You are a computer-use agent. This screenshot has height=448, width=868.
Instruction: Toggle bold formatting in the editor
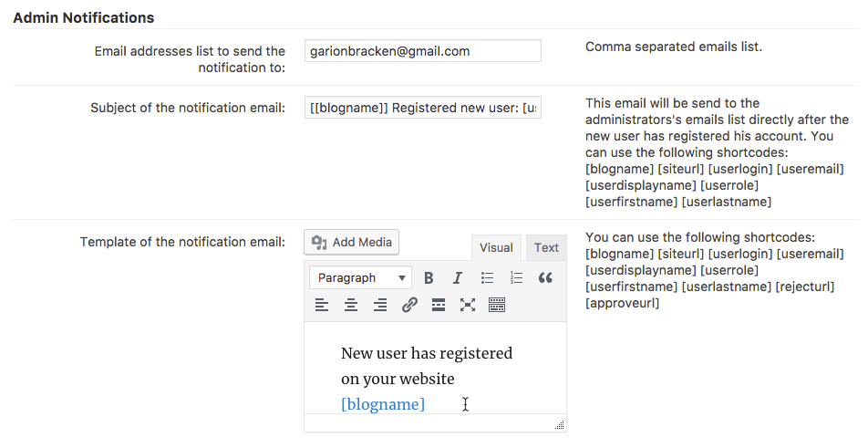click(429, 278)
